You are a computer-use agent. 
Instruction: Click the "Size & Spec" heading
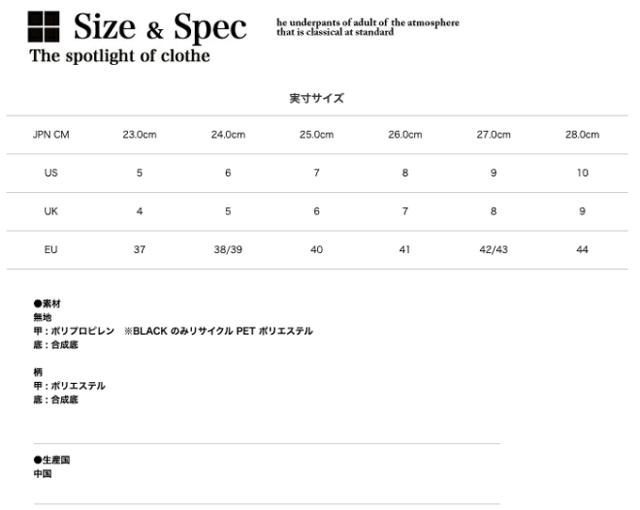point(159,27)
